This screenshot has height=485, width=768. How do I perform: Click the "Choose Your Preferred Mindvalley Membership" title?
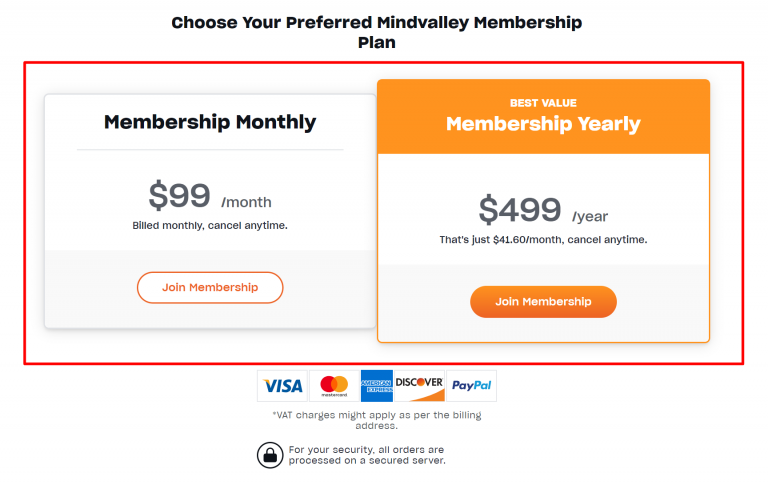pyautogui.click(x=376, y=23)
